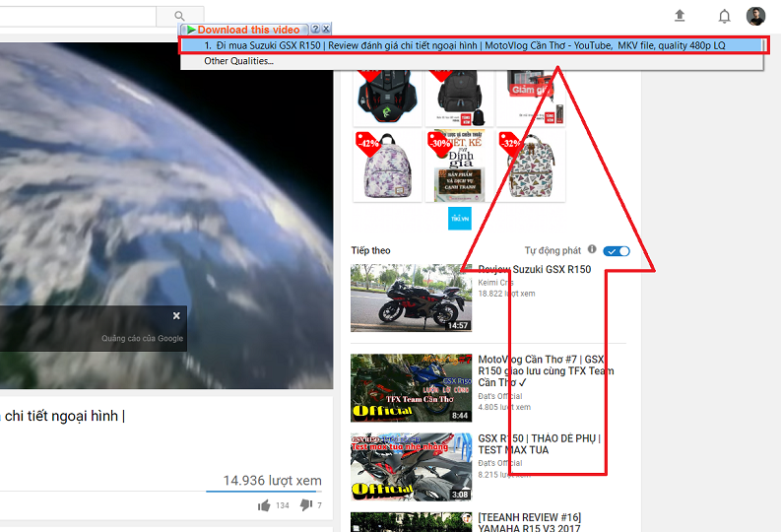
Task: Click the green play icon in Download bar
Action: click(191, 30)
